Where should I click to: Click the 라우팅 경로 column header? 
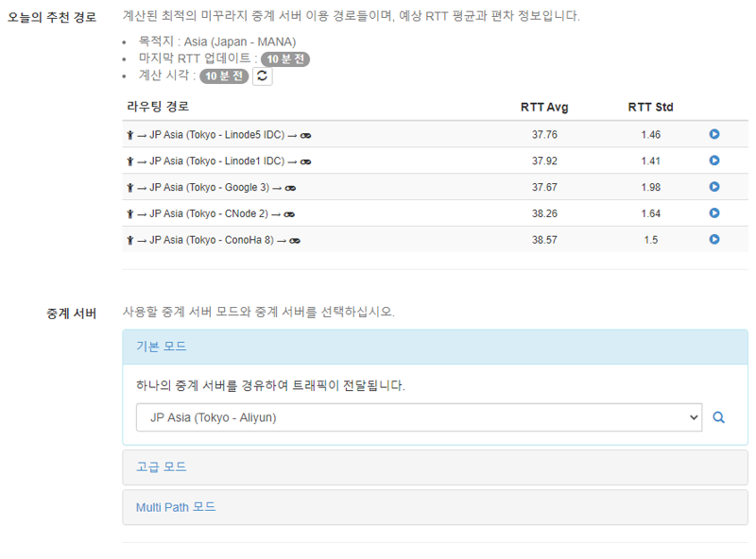[158, 107]
